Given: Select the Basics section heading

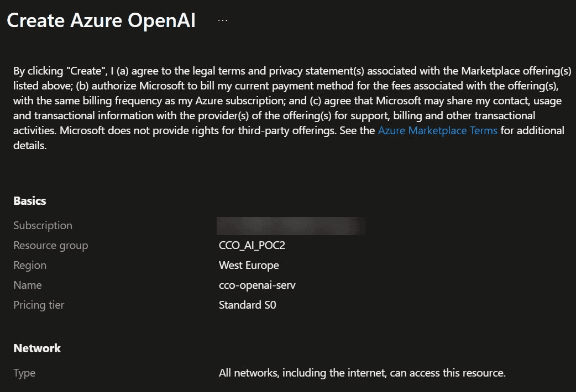Looking at the screenshot, I should tap(30, 201).
